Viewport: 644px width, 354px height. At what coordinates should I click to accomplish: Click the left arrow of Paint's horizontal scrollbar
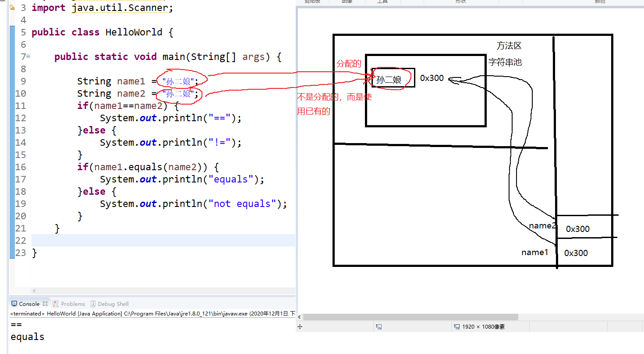coord(300,317)
